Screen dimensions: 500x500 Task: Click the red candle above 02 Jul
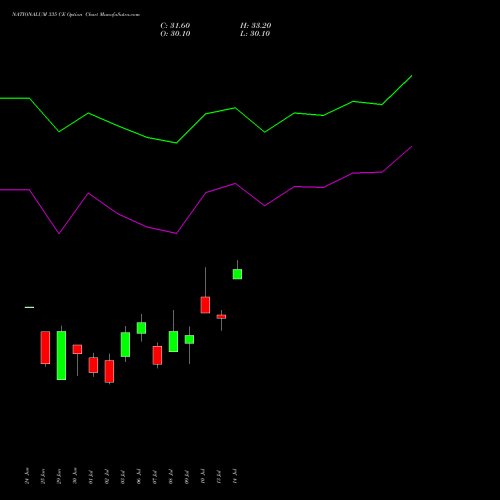[109, 371]
